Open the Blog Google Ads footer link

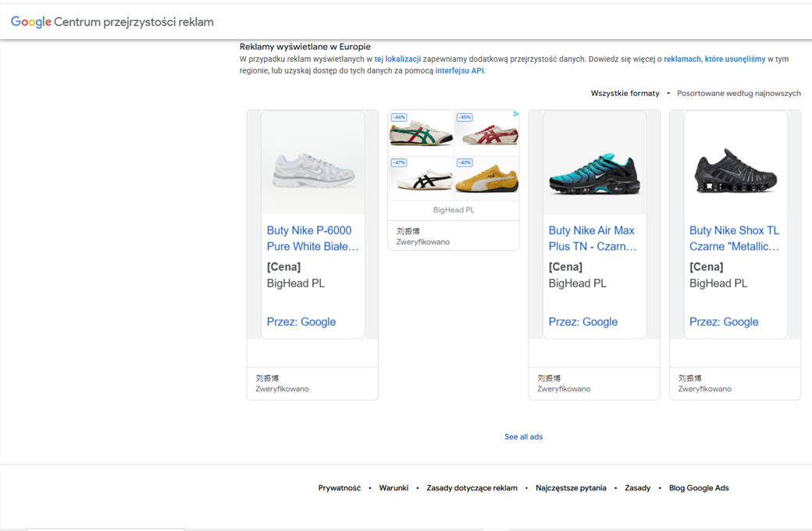coord(699,488)
